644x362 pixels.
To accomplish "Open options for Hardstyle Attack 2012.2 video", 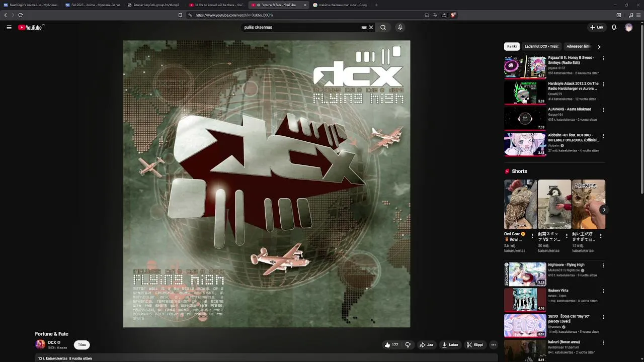I will click(603, 84).
